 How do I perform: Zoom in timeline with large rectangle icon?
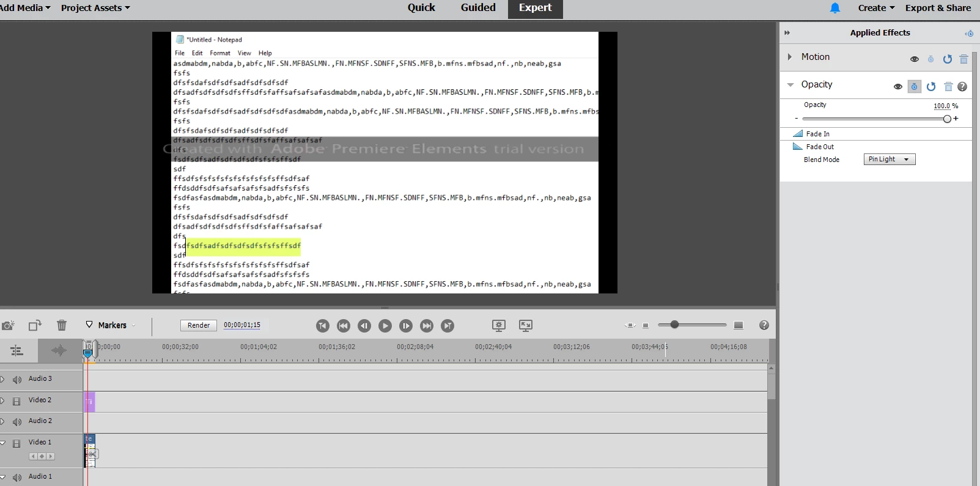[739, 325]
